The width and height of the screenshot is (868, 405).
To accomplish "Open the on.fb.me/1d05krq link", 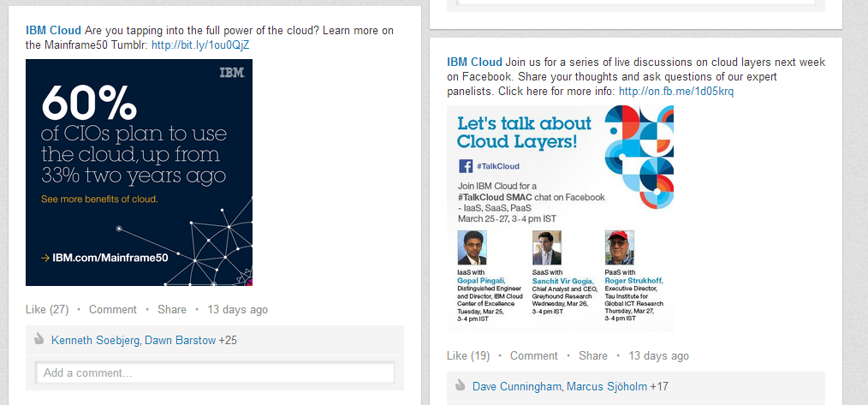I will tap(675, 92).
